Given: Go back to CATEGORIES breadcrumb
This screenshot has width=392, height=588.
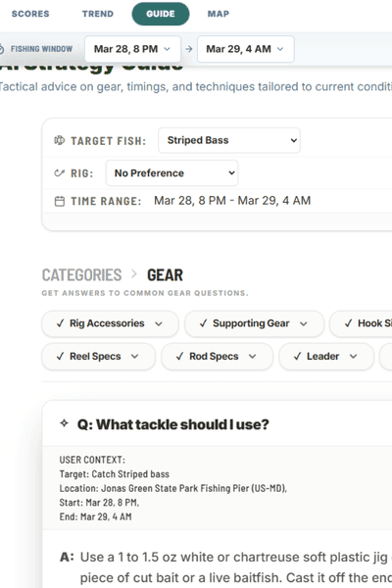Looking at the screenshot, I should pyautogui.click(x=81, y=275).
